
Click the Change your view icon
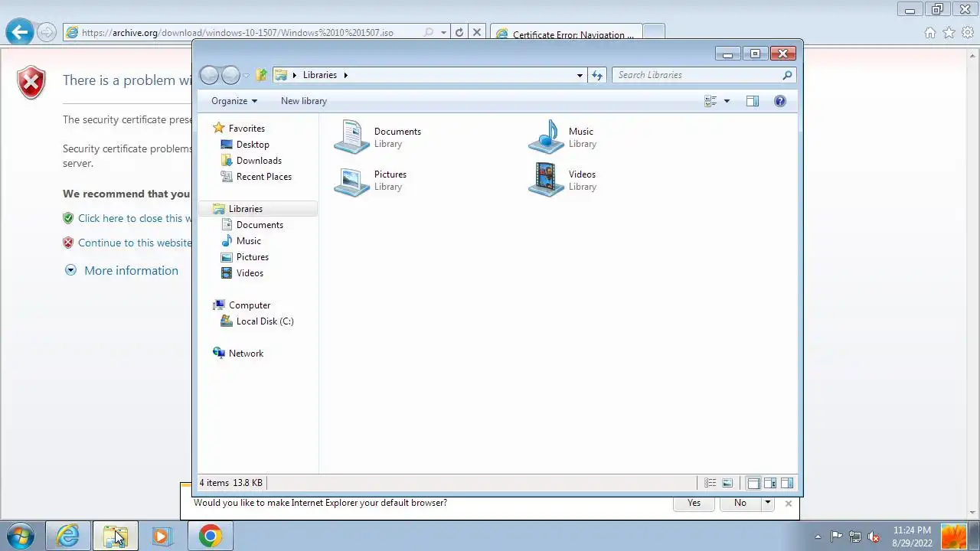710,101
